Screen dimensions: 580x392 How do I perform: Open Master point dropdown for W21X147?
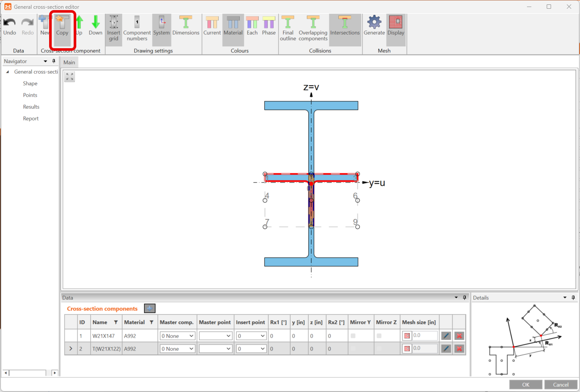pyautogui.click(x=215, y=336)
